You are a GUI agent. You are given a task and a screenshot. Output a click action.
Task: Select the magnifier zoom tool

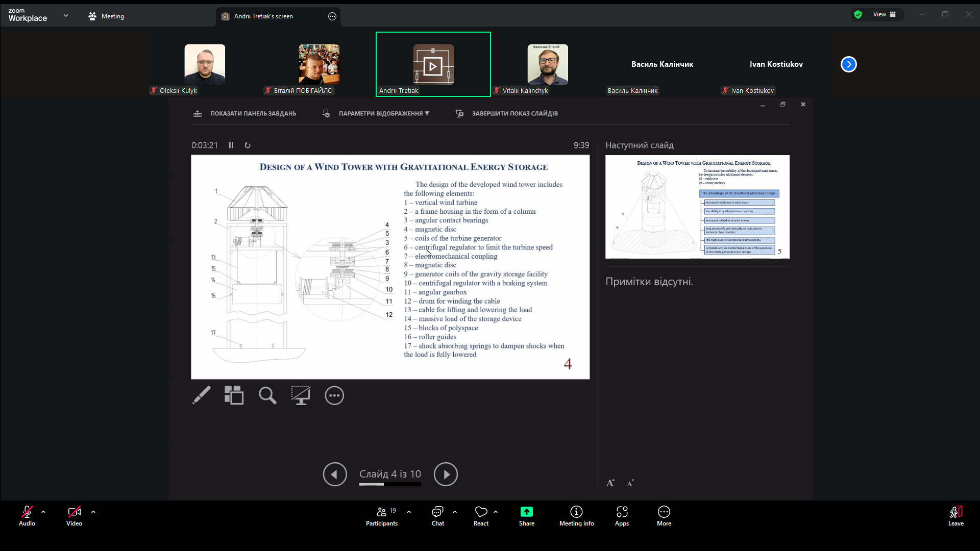(267, 395)
